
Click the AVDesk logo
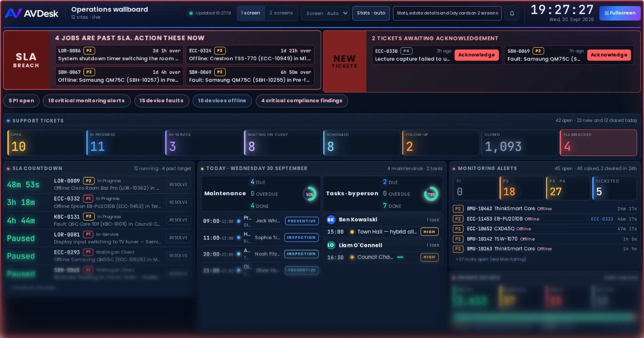tap(32, 13)
